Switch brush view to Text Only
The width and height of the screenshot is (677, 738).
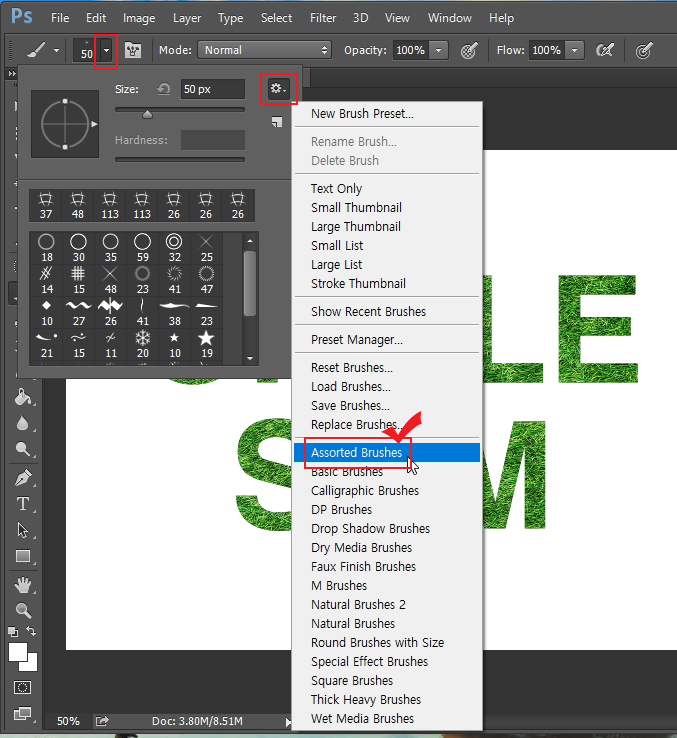387,189
